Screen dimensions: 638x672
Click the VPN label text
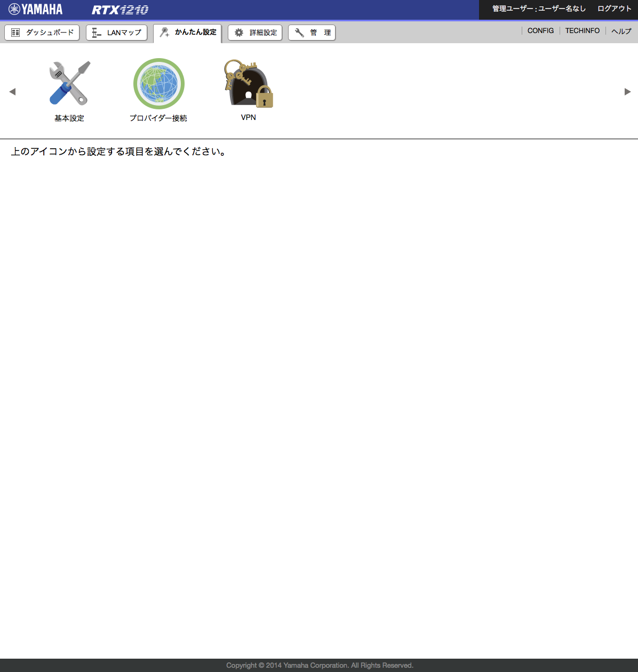click(249, 117)
